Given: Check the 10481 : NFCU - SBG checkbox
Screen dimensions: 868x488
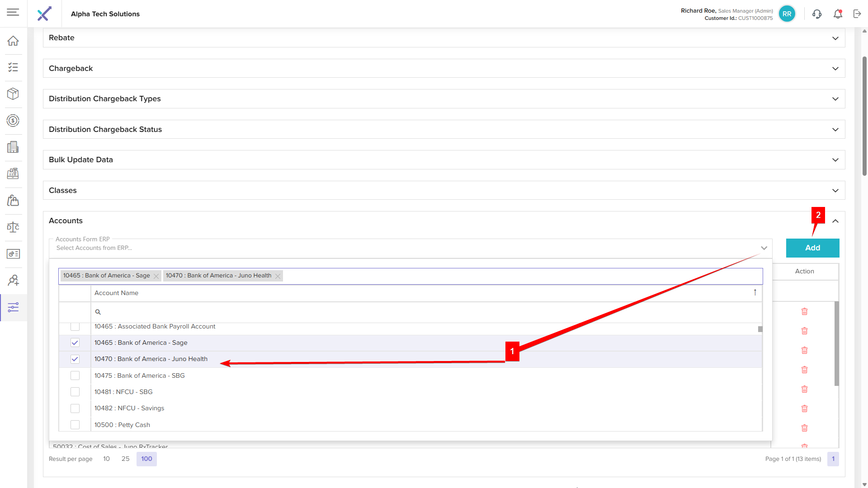Looking at the screenshot, I should pos(75,392).
